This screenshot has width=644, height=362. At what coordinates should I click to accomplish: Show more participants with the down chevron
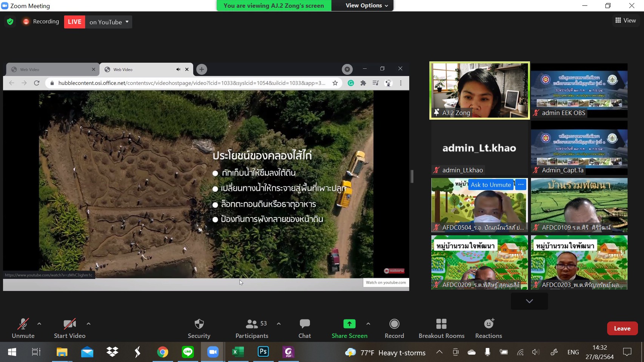(x=529, y=301)
